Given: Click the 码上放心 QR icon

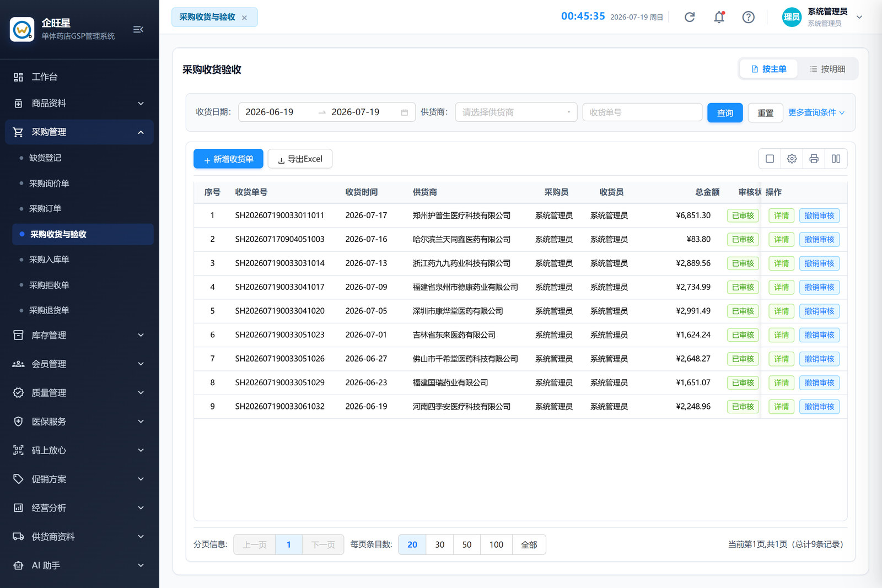Looking at the screenshot, I should [x=18, y=450].
